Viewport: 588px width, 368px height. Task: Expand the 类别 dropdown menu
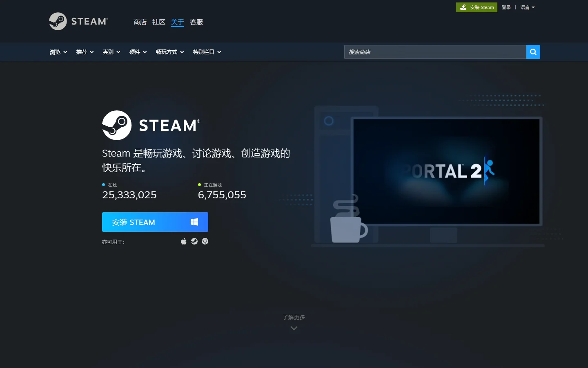coord(111,52)
